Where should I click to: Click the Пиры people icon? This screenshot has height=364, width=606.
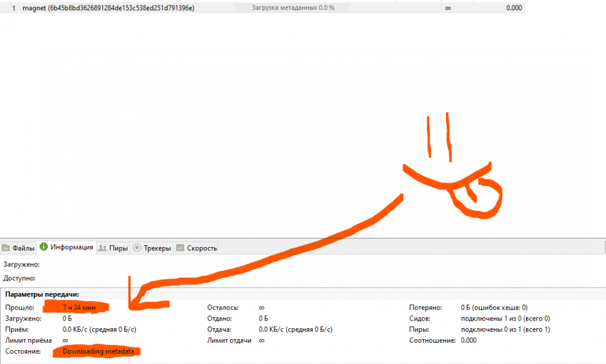tap(102, 248)
